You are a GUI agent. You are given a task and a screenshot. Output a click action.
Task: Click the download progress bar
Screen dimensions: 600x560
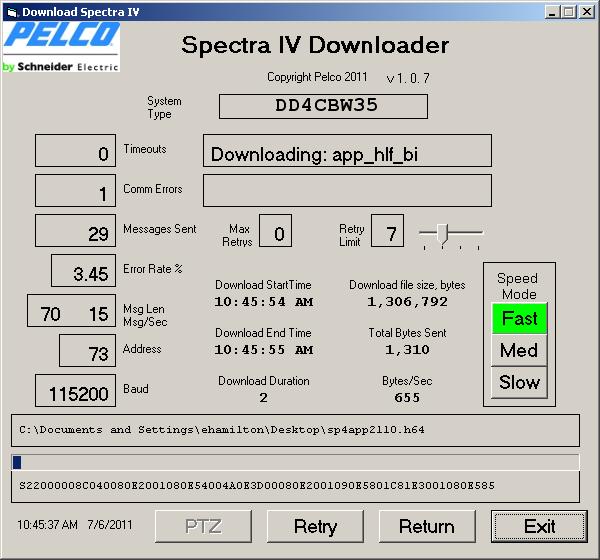(x=295, y=462)
